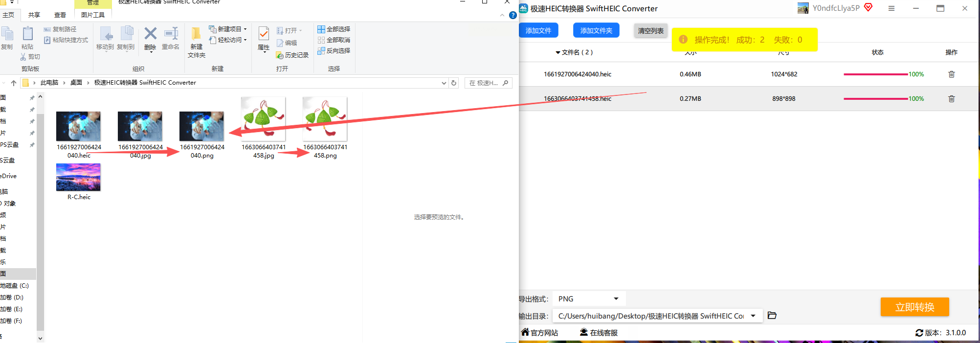Click the Explorer help question mark icon
The image size is (980, 343).
click(x=512, y=15)
